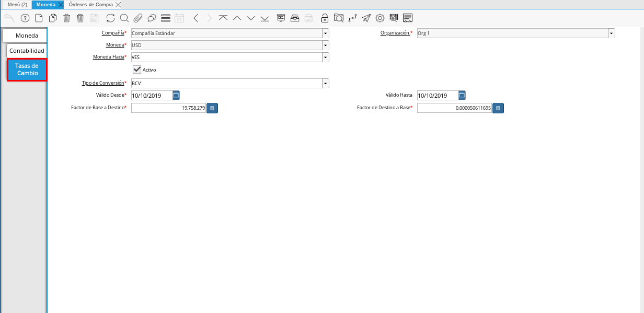Click the Válido Hasta date field
This screenshot has height=313, width=644.
point(438,96)
